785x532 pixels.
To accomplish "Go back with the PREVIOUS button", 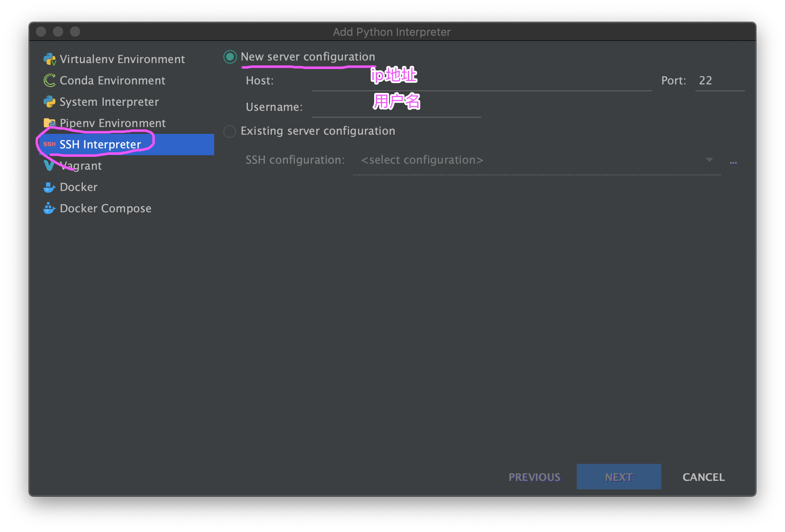I will [534, 477].
